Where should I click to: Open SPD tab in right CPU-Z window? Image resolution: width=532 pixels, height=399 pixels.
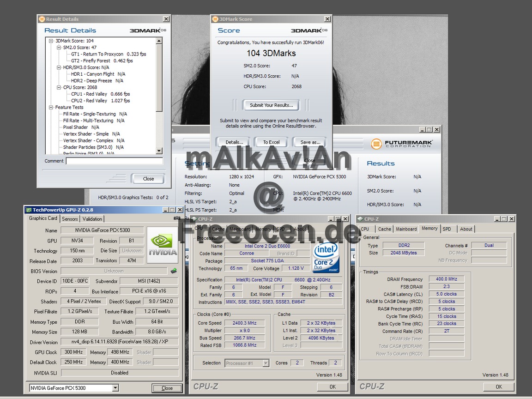point(447,229)
